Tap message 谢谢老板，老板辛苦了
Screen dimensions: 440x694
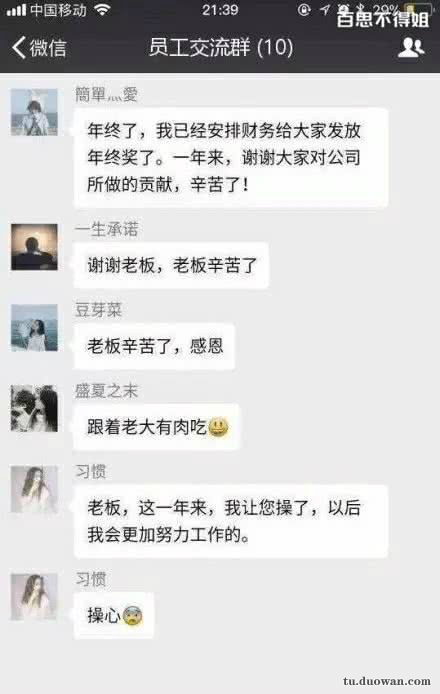point(171,266)
